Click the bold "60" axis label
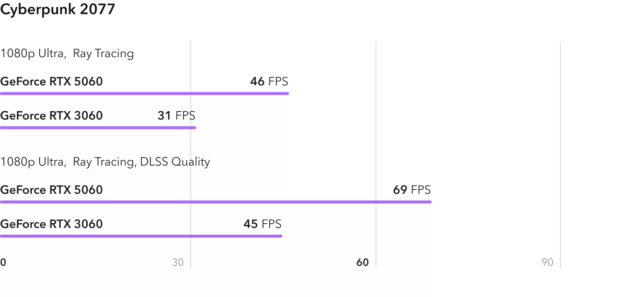Screen dimensions: 644x297 [362, 262]
